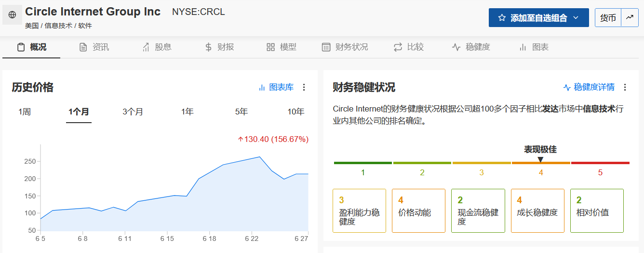The width and height of the screenshot is (644, 253).
Task: Click the 成长稳健度 score card
Action: (537, 211)
